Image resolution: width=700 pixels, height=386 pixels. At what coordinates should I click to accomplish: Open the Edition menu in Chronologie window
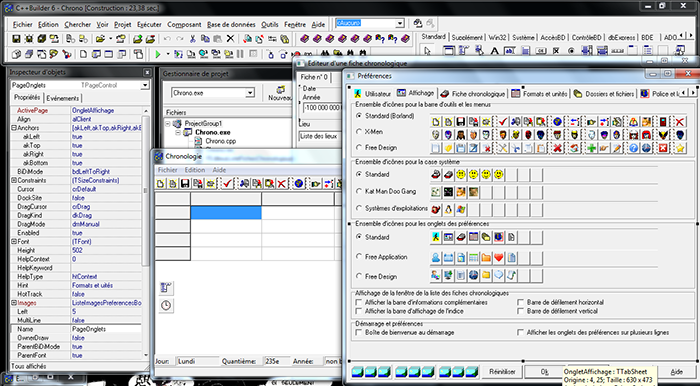[x=195, y=170]
